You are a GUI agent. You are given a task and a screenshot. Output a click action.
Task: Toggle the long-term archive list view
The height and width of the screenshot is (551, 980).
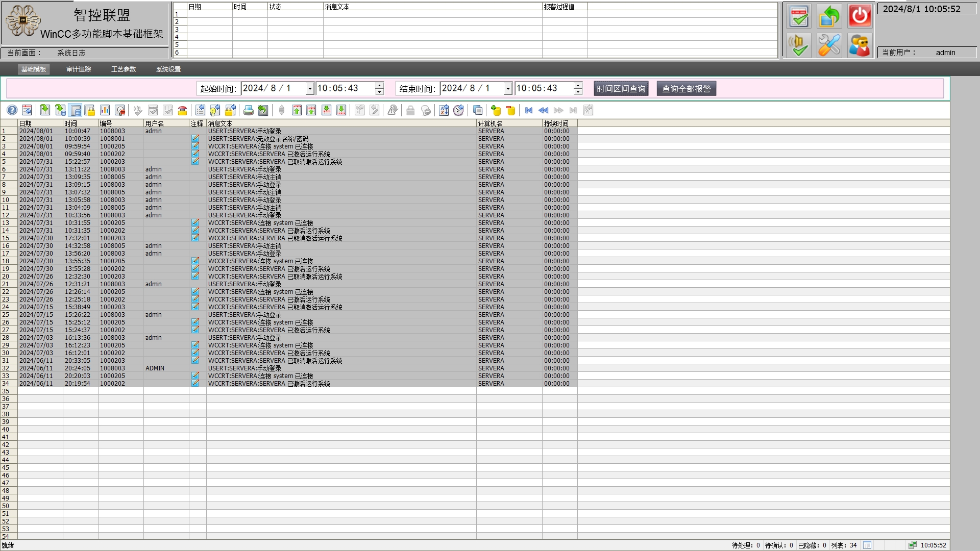tap(75, 110)
